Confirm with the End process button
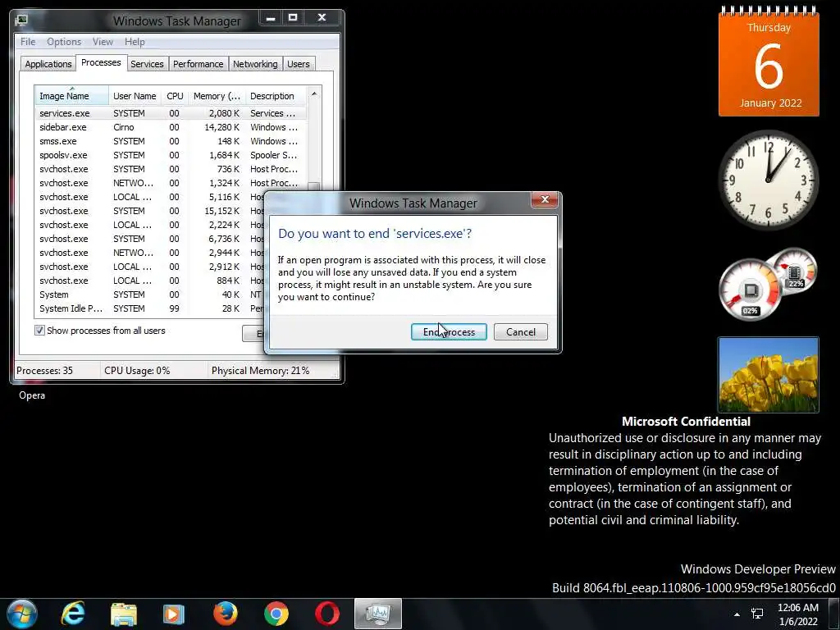Image resolution: width=840 pixels, height=630 pixels. tap(449, 332)
